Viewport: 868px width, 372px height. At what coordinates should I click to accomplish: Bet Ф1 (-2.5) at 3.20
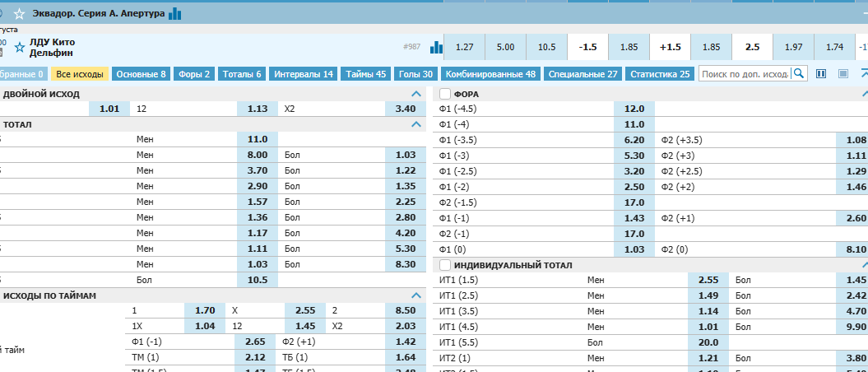[x=634, y=171]
